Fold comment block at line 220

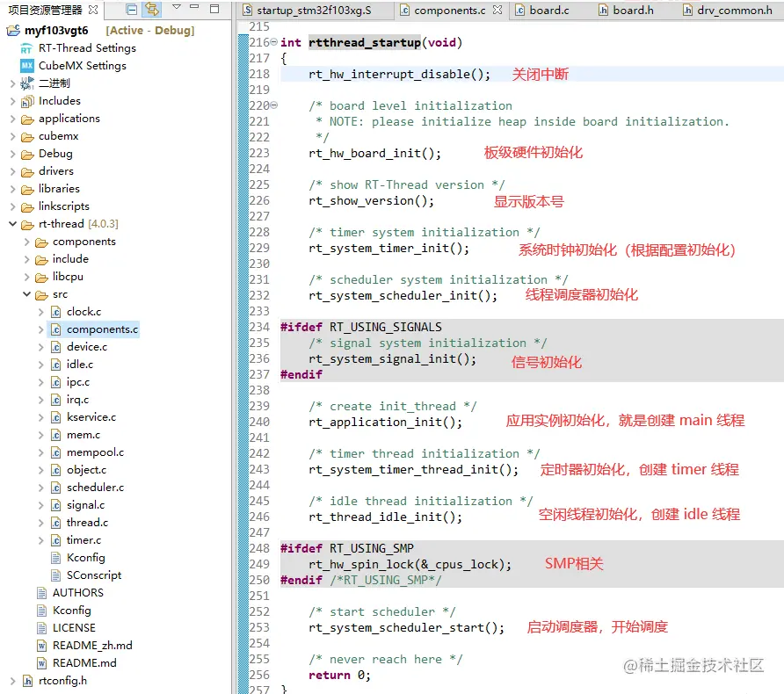point(274,105)
